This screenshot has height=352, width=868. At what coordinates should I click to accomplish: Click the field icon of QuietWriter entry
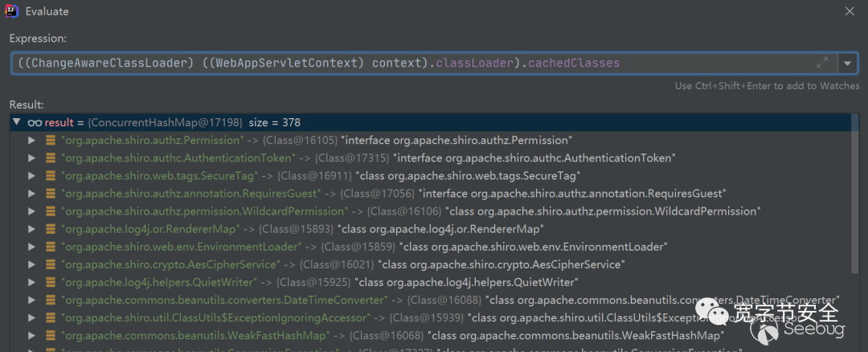point(51,282)
